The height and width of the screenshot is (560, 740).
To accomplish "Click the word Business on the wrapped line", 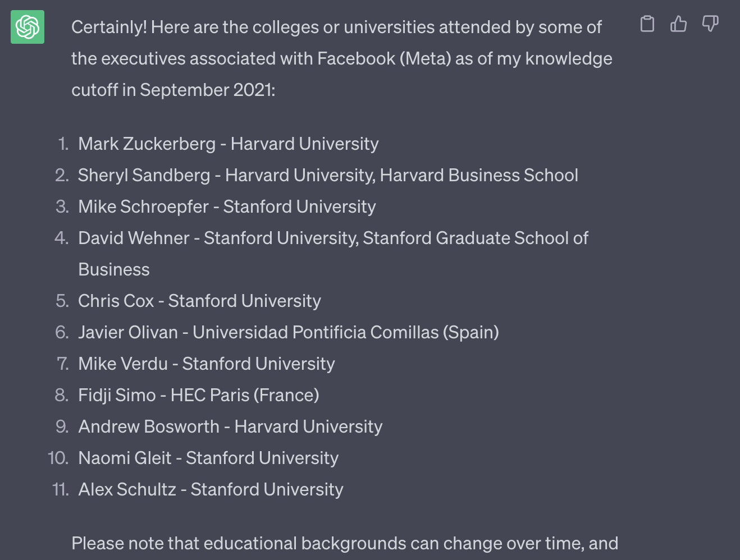I will [x=114, y=269].
